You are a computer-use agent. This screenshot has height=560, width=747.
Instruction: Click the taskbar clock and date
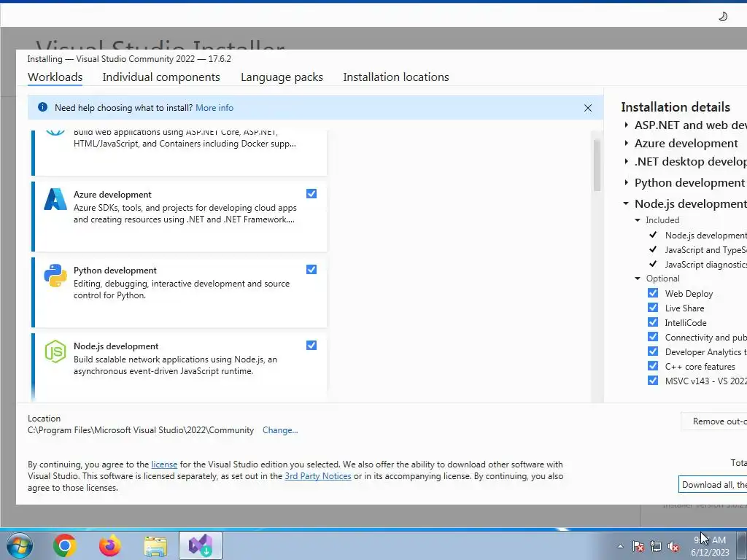(x=710, y=546)
